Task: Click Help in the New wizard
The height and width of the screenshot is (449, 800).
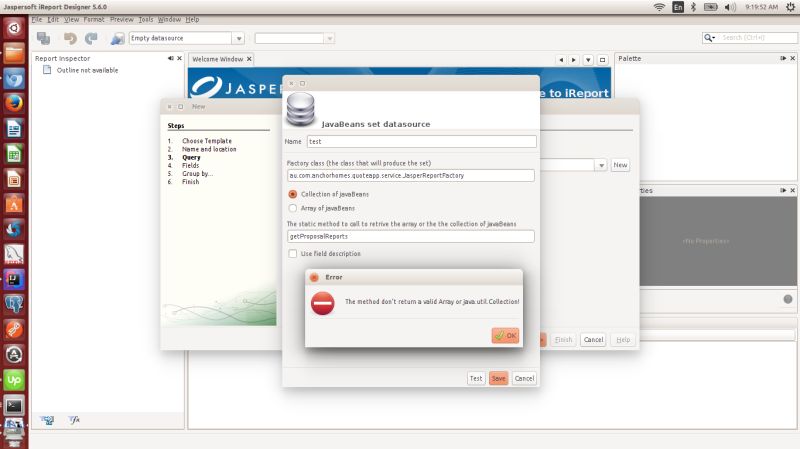Action: pos(622,339)
